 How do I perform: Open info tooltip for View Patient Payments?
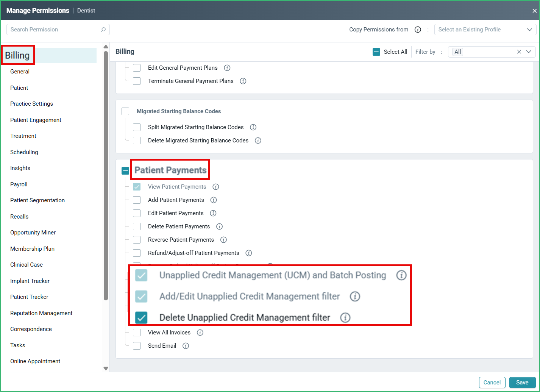(x=216, y=187)
